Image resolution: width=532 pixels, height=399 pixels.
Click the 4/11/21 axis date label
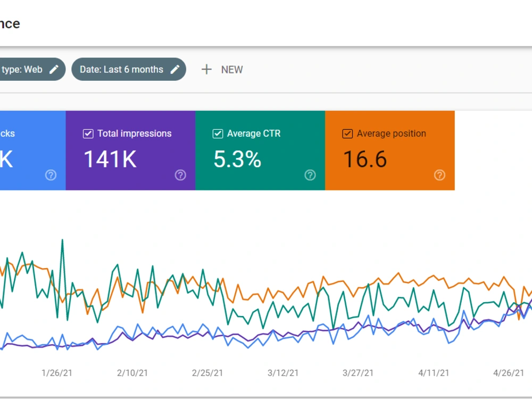click(x=434, y=373)
